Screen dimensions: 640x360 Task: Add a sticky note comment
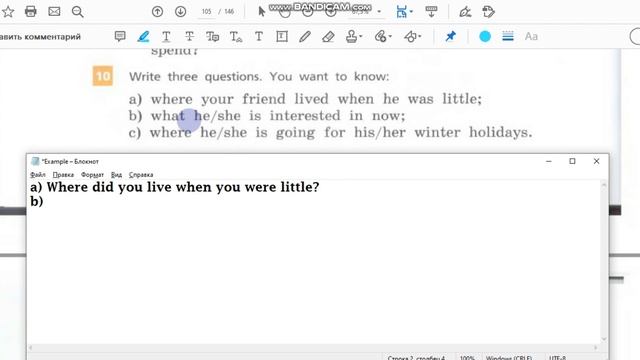120,36
